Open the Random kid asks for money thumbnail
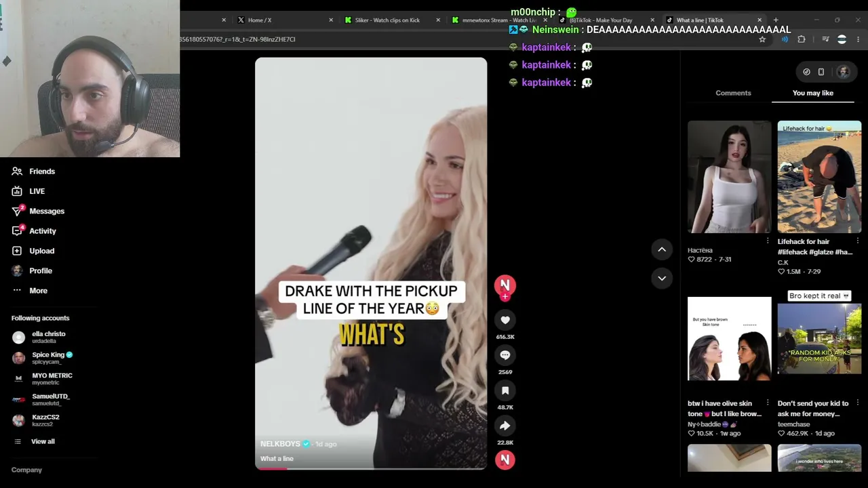This screenshot has width=868, height=488. (x=819, y=339)
